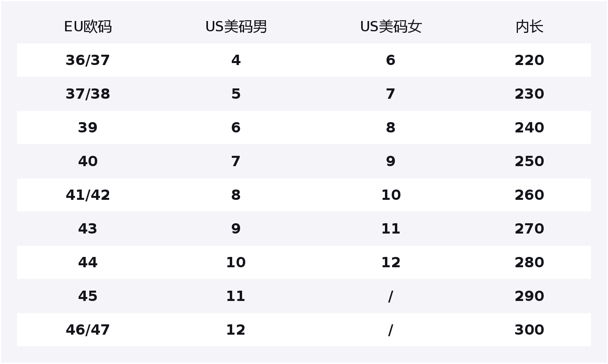Click the 240 inner length value
The image size is (608, 364).
529,128
